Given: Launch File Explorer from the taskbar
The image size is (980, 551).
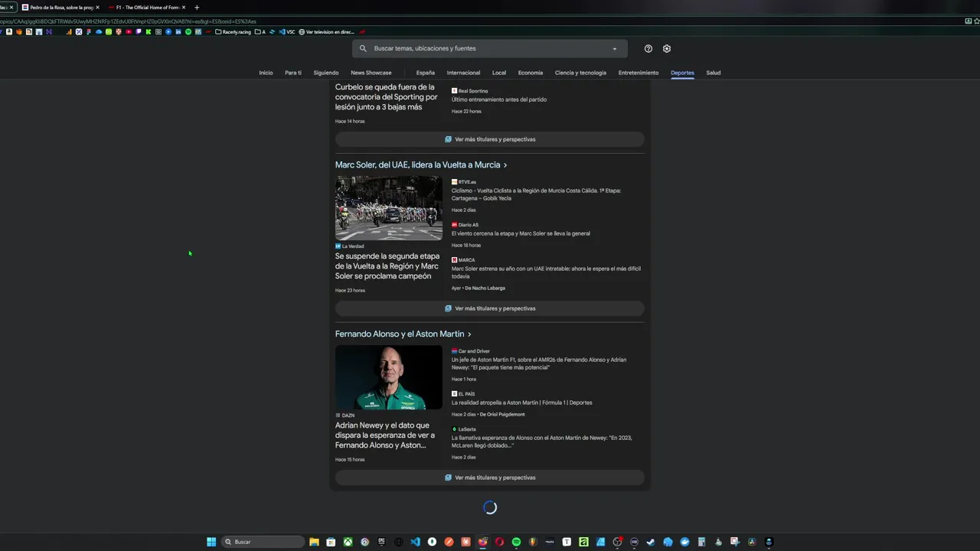Looking at the screenshot, I should point(314,542).
